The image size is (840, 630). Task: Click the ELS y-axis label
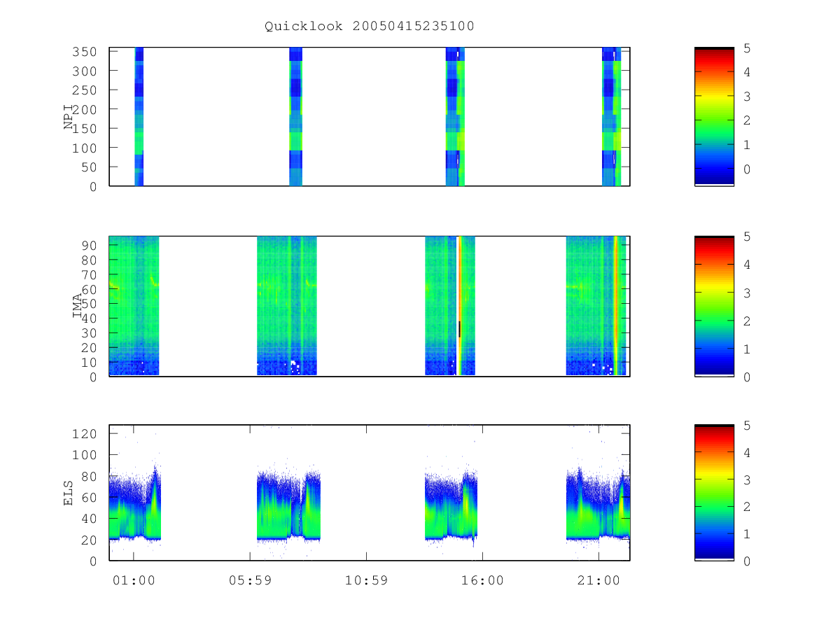[x=69, y=493]
